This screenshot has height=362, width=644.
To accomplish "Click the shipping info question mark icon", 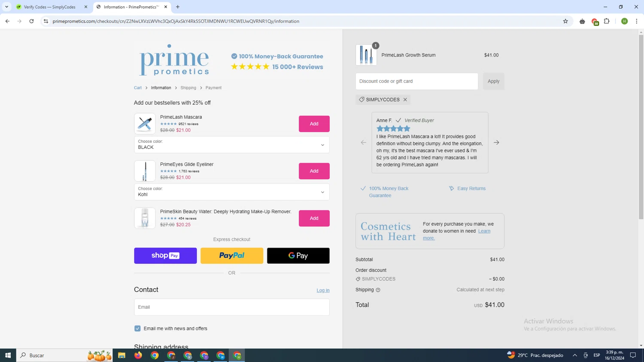I will [378, 290].
